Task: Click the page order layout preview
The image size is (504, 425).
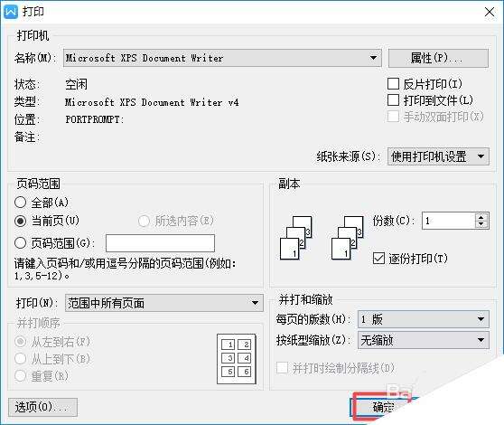Action: pos(237,359)
